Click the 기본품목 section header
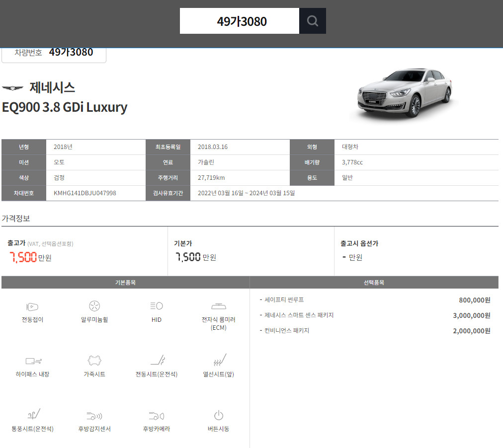 (x=125, y=282)
